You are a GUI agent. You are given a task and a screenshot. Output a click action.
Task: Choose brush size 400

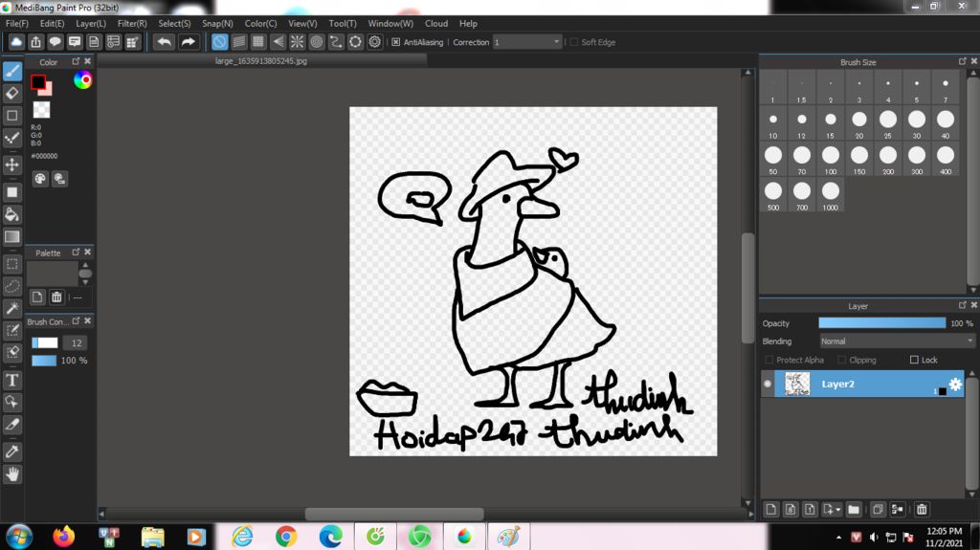pos(946,160)
